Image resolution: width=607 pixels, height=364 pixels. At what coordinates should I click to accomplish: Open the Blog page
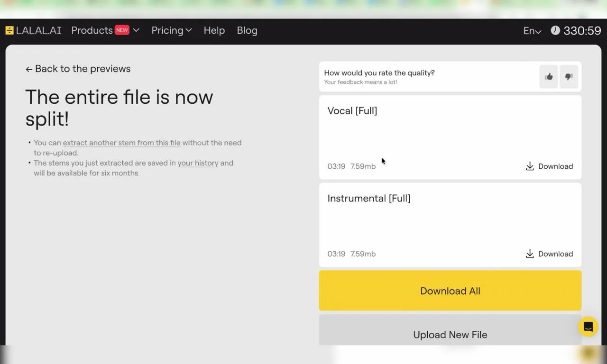pyautogui.click(x=247, y=30)
